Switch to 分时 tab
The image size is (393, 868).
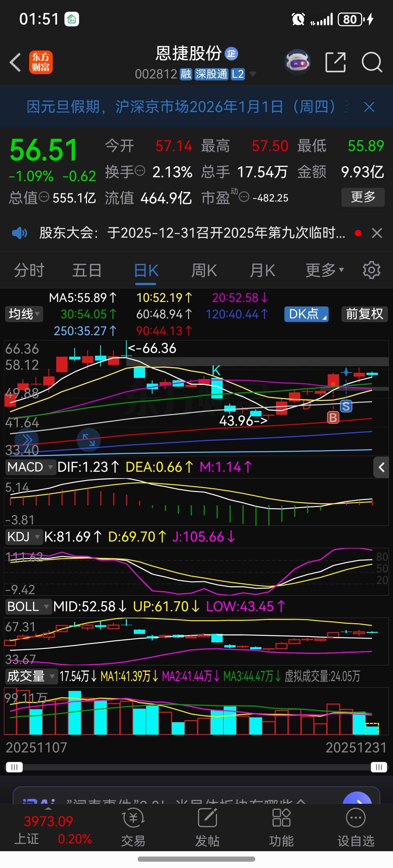(x=29, y=270)
